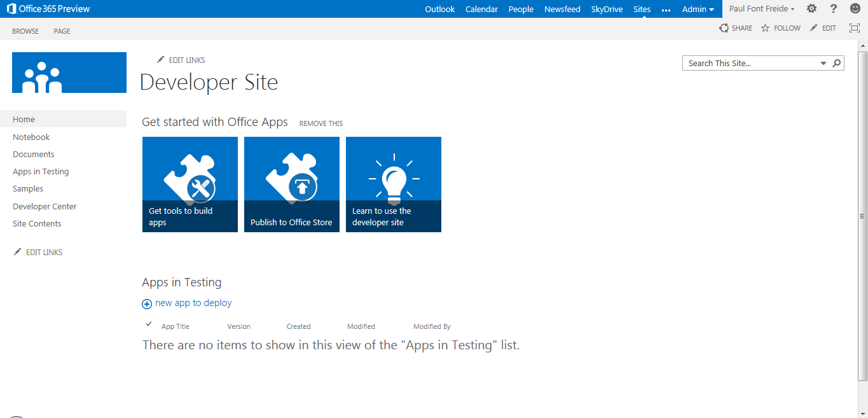
Task: Select all items with the checkmark column header
Action: pos(148,324)
